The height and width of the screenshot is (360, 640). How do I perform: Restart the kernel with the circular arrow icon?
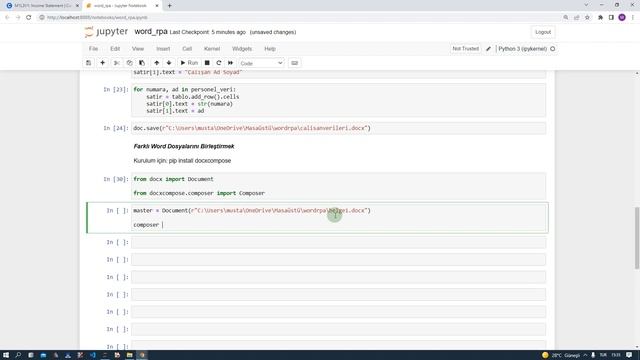pos(219,63)
